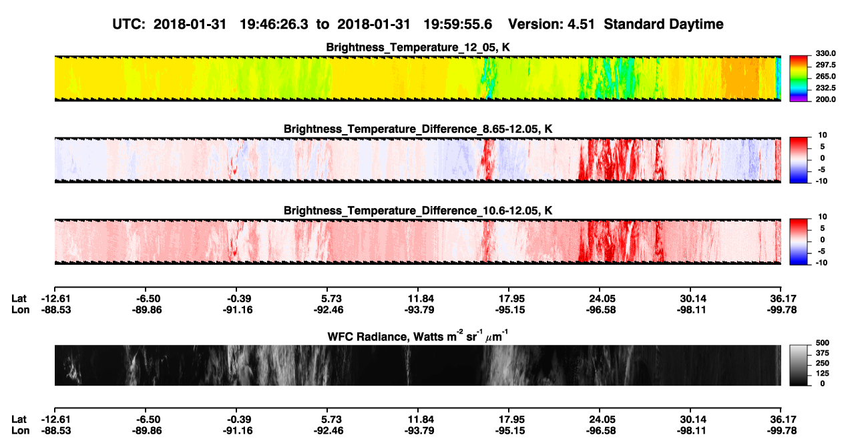
Task: Click the 200.0 colorbar tick label
Action: (x=825, y=99)
